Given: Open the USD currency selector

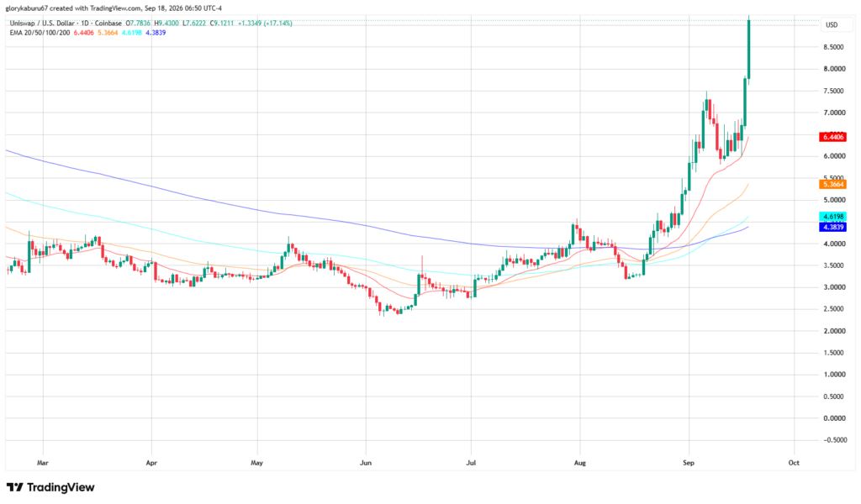Looking at the screenshot, I should (832, 24).
